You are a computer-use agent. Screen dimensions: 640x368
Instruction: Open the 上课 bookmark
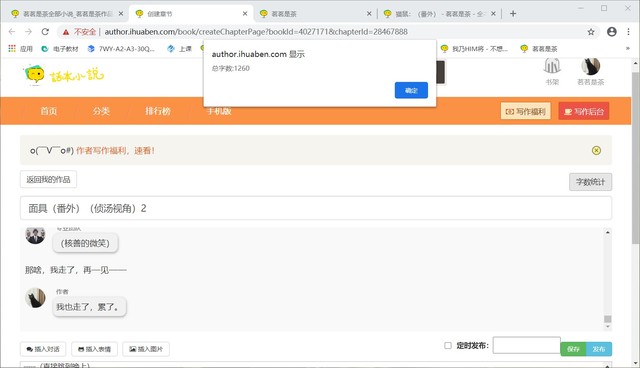click(179, 49)
